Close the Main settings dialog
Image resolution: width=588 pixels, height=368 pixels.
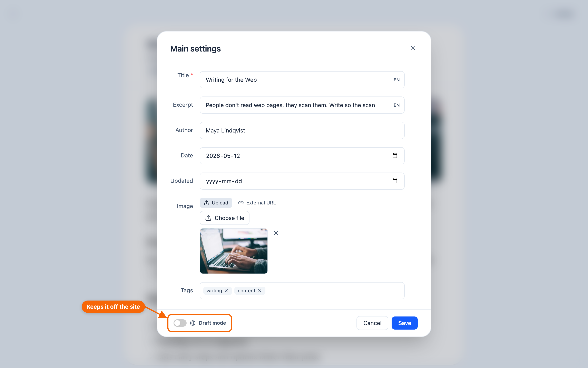(413, 48)
